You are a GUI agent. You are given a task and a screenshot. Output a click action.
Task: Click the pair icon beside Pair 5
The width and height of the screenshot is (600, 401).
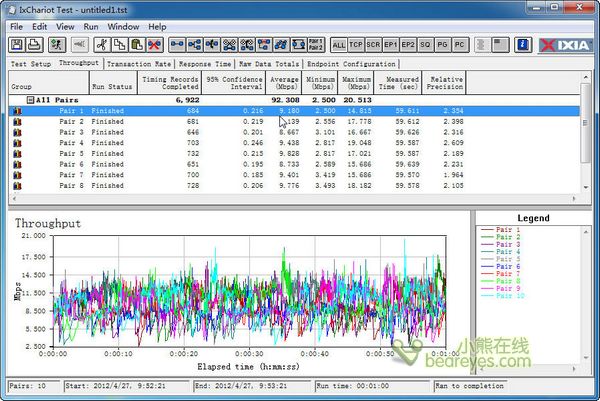click(x=17, y=154)
